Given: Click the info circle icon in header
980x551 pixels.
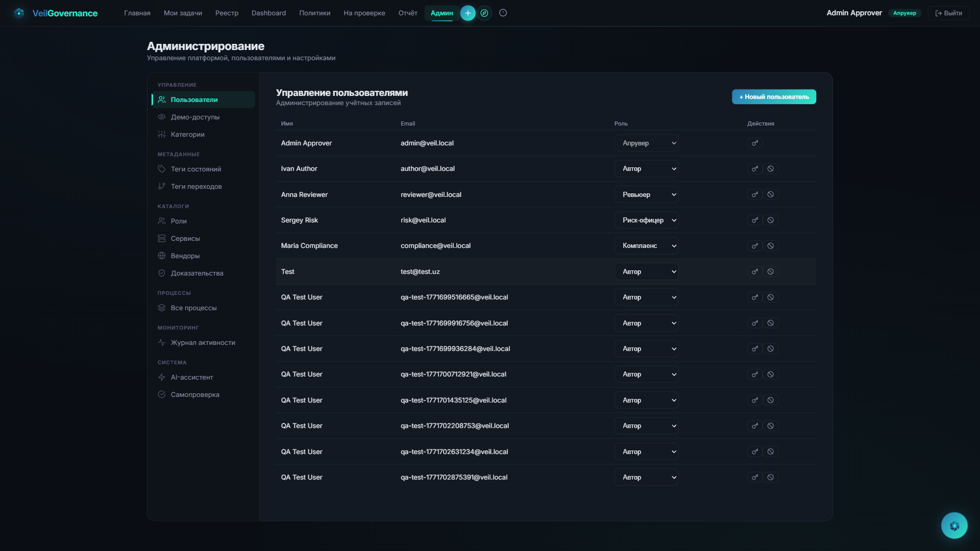Looking at the screenshot, I should click(x=503, y=13).
